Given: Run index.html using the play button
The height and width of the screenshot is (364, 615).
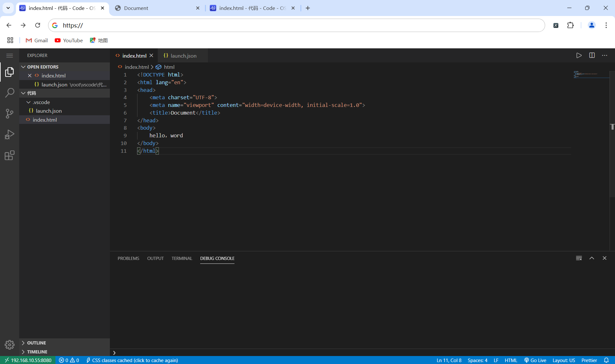Looking at the screenshot, I should (579, 55).
